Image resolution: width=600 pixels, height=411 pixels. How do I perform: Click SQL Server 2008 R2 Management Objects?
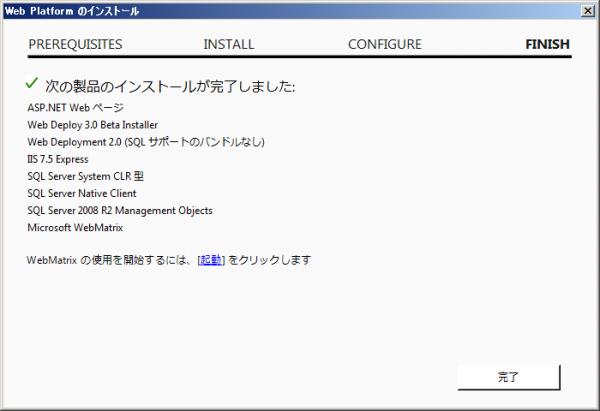point(120,210)
